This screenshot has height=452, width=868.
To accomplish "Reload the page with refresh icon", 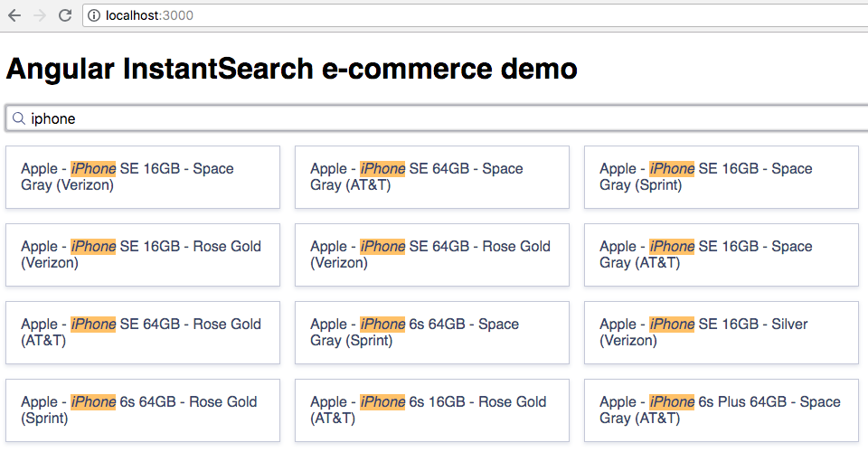I will (65, 15).
